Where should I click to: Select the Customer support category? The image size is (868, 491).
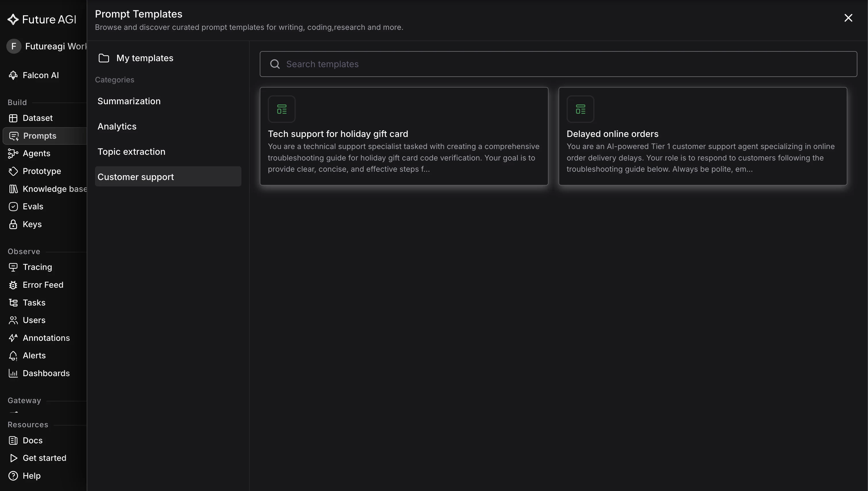click(168, 176)
